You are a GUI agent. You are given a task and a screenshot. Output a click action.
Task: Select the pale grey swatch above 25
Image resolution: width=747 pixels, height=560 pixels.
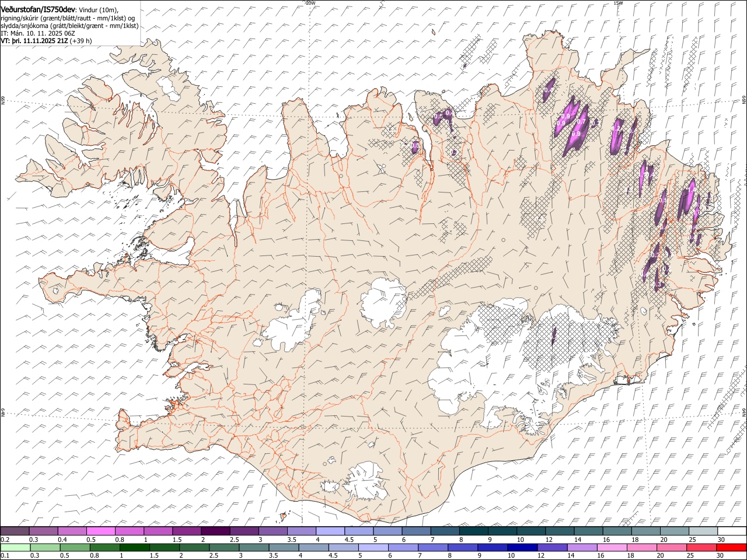[x=703, y=531]
